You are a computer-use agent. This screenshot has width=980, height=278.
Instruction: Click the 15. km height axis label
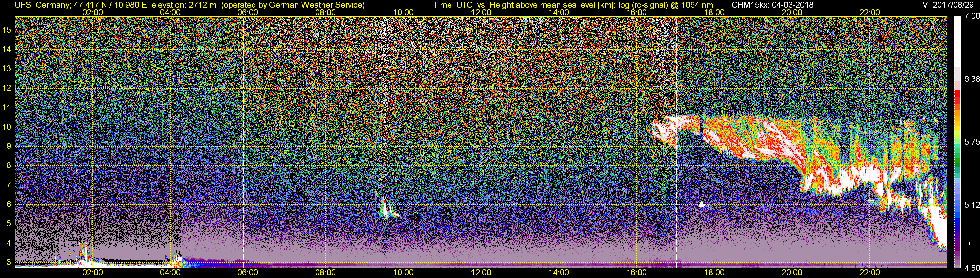(8, 30)
